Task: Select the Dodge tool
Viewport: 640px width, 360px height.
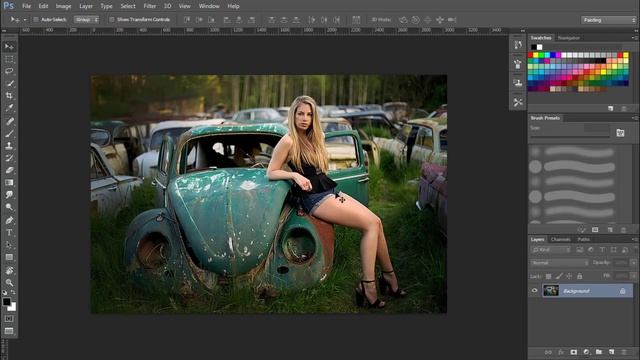Action: point(9,207)
